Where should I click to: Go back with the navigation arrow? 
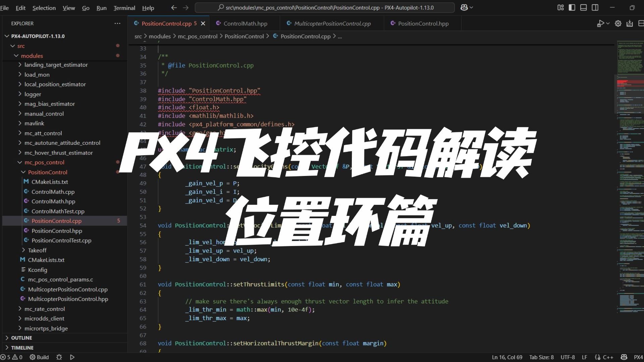pyautogui.click(x=174, y=7)
